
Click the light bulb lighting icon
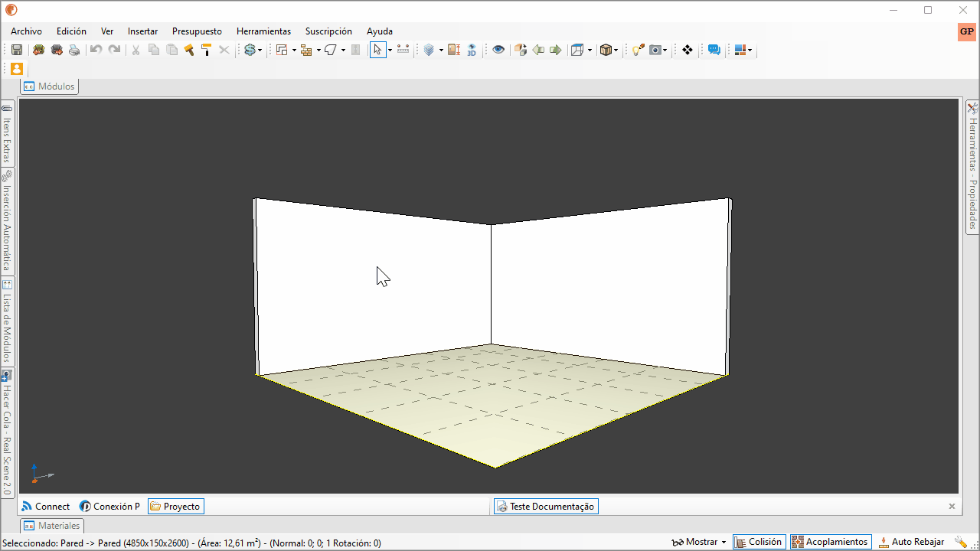point(637,50)
